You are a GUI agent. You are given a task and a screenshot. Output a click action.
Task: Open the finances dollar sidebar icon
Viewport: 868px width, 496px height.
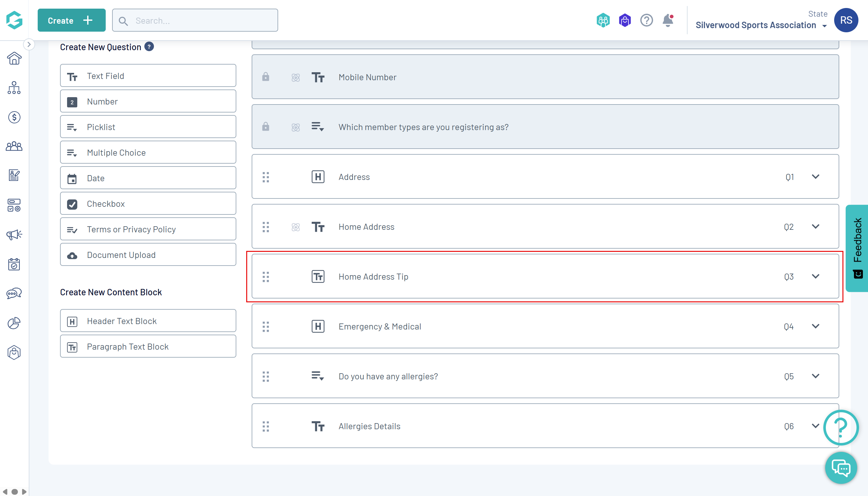tap(14, 117)
